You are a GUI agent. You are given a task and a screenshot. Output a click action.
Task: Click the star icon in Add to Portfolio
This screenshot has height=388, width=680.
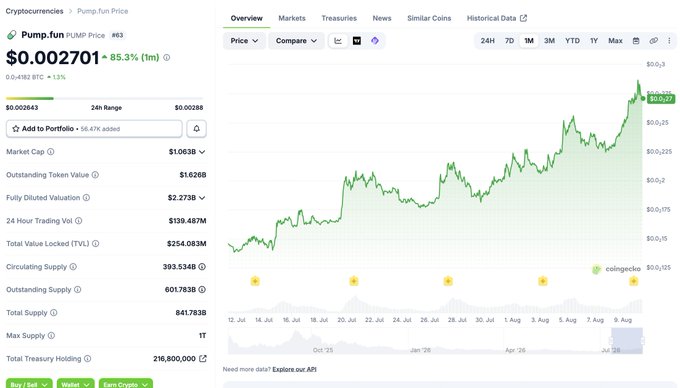point(16,129)
